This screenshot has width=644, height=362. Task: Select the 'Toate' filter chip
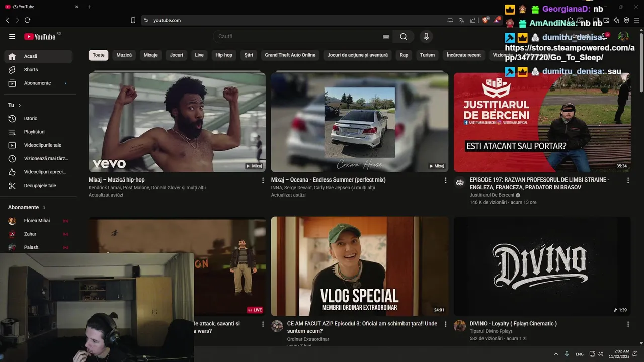click(99, 55)
